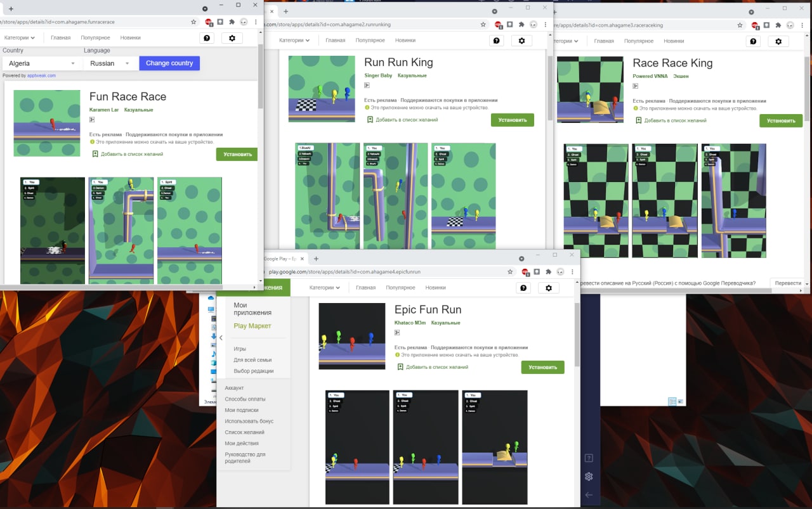Open settings gear in Run Run King window
Viewport: 812px width, 509px height.
tap(521, 41)
